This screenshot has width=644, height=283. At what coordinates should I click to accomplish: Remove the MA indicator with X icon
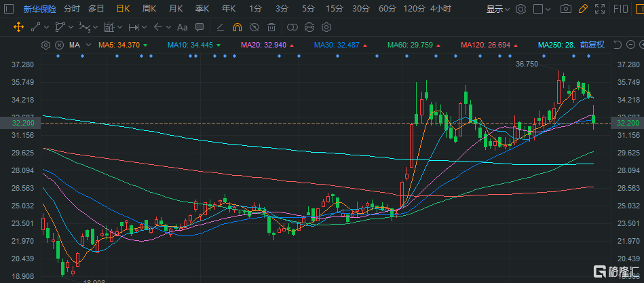click(60, 45)
